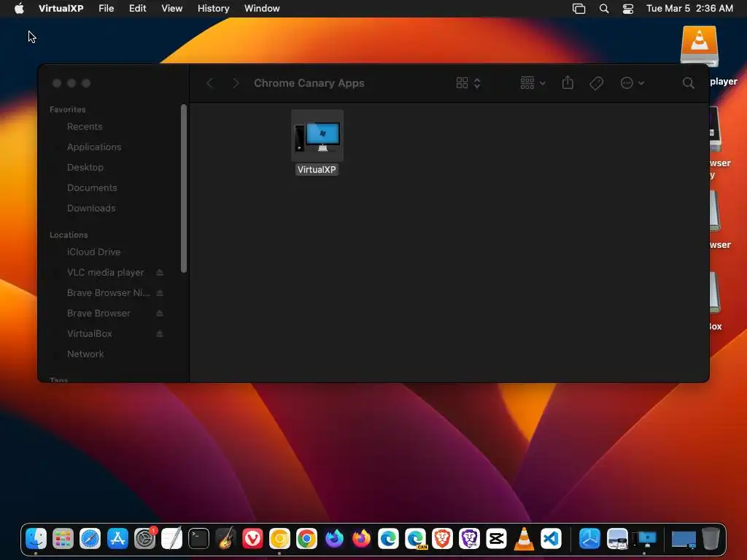Open Control Center in the menu bar

[628, 9]
